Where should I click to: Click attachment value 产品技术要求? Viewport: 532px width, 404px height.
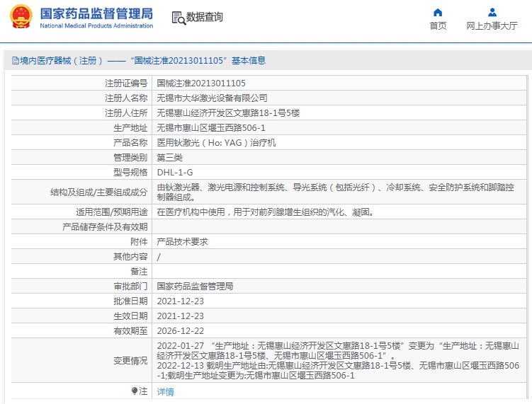click(182, 242)
